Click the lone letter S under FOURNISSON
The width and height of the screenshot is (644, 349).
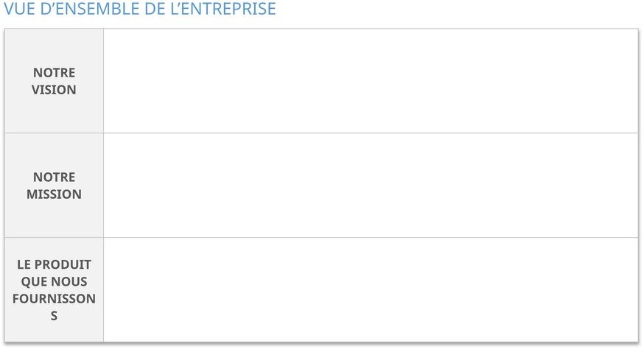54,316
